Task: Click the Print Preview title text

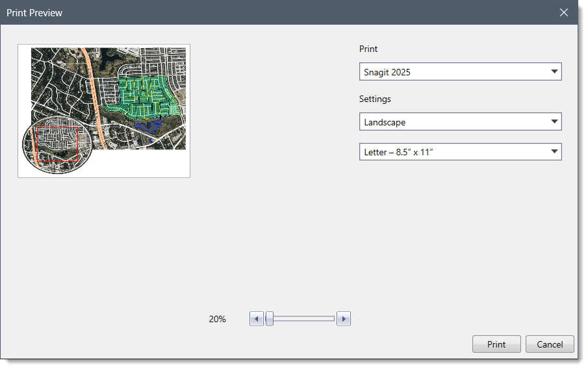Action: [34, 13]
